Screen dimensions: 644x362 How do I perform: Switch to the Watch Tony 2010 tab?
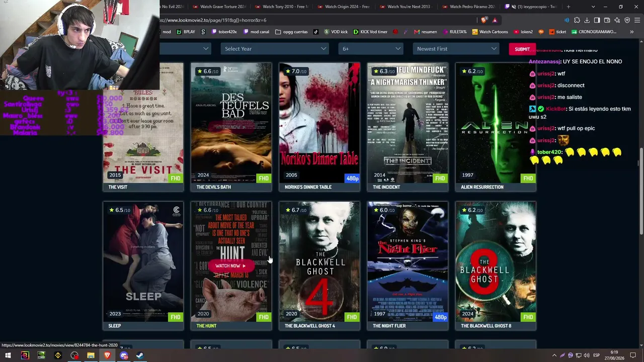pos(282,7)
